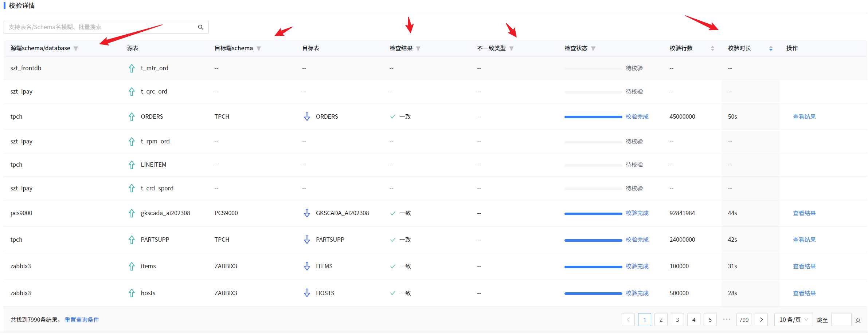Screen dimensions: 868x336
Task: Sort table by 校验时长
Action: [x=771, y=48]
